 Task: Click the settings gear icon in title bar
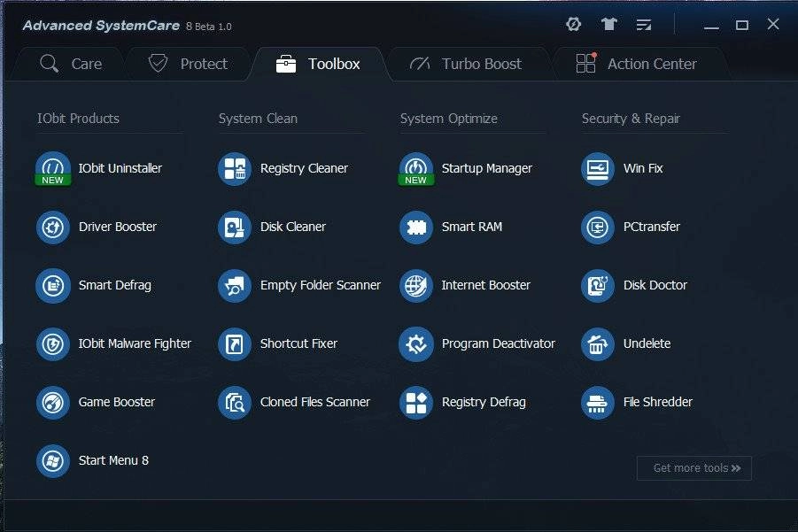[x=574, y=24]
